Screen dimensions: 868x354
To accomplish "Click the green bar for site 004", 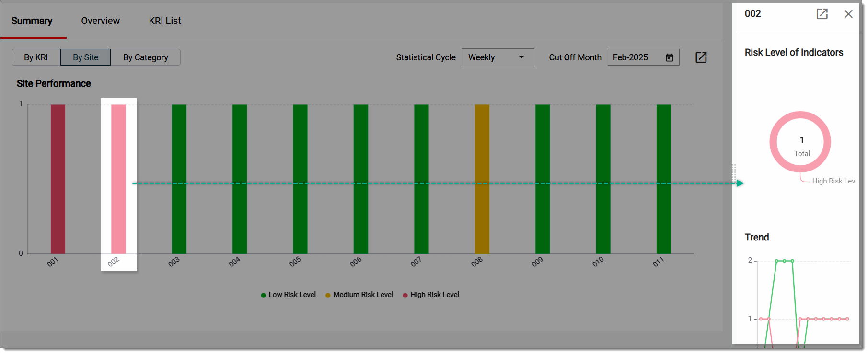I will coord(240,179).
